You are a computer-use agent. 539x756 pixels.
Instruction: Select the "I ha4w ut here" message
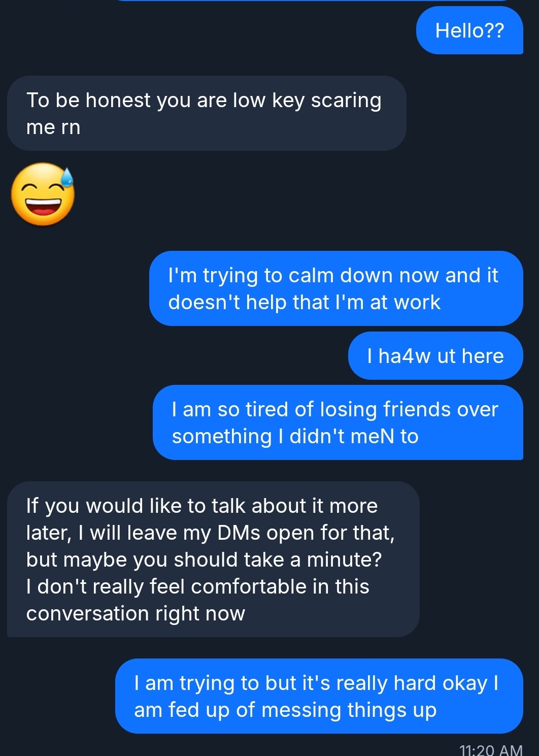point(435,356)
